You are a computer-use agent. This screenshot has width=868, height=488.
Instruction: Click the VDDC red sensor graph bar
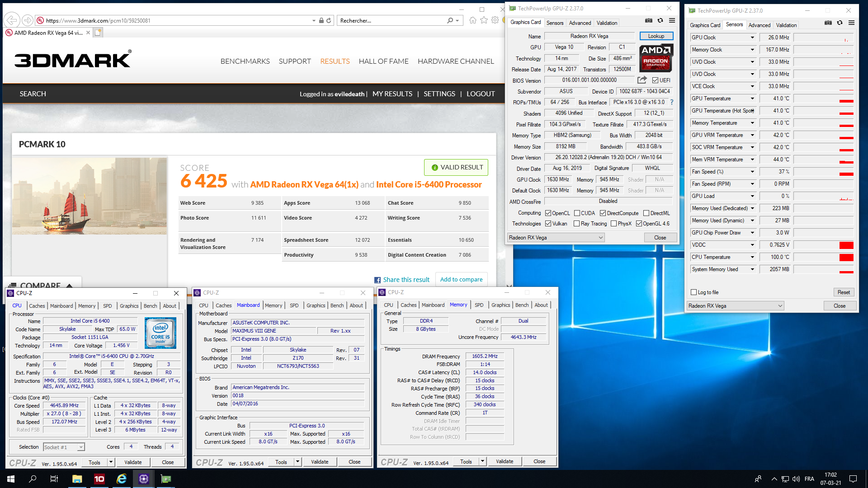click(846, 245)
